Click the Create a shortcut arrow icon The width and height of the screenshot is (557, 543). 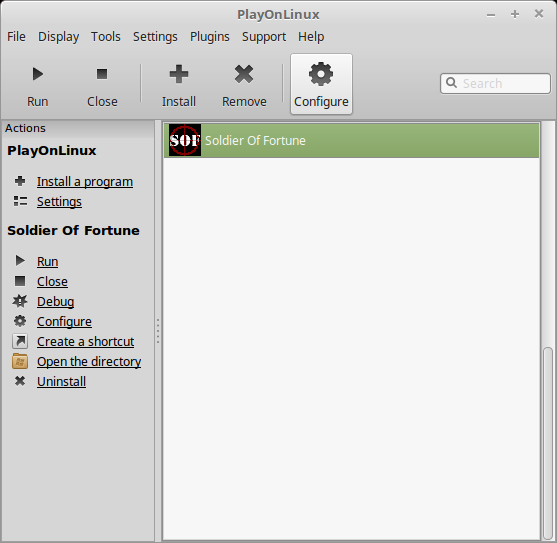click(x=20, y=341)
